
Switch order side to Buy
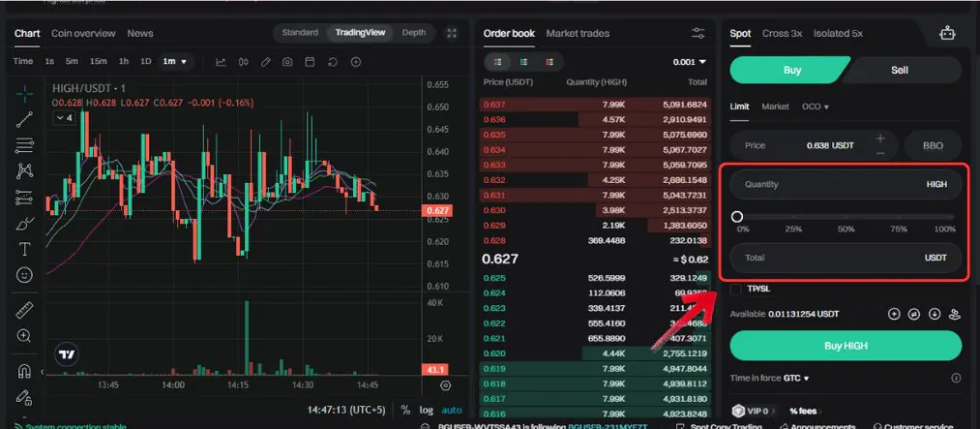[x=790, y=70]
